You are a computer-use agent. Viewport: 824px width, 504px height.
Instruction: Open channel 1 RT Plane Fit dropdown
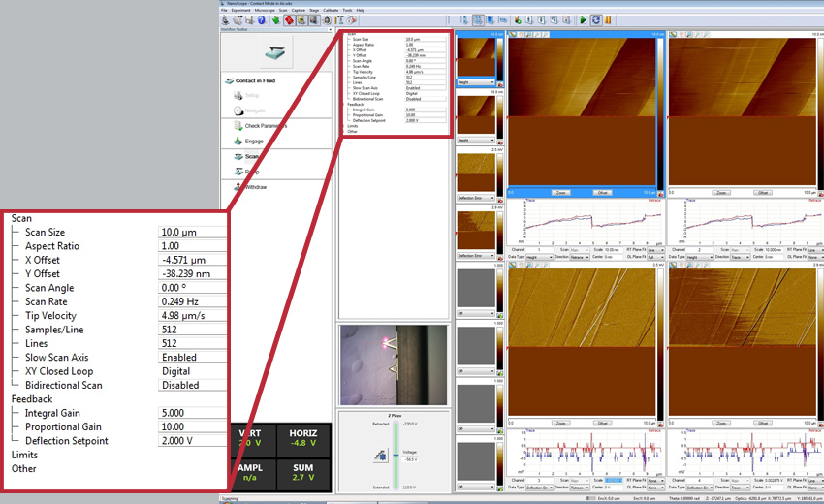pos(656,250)
